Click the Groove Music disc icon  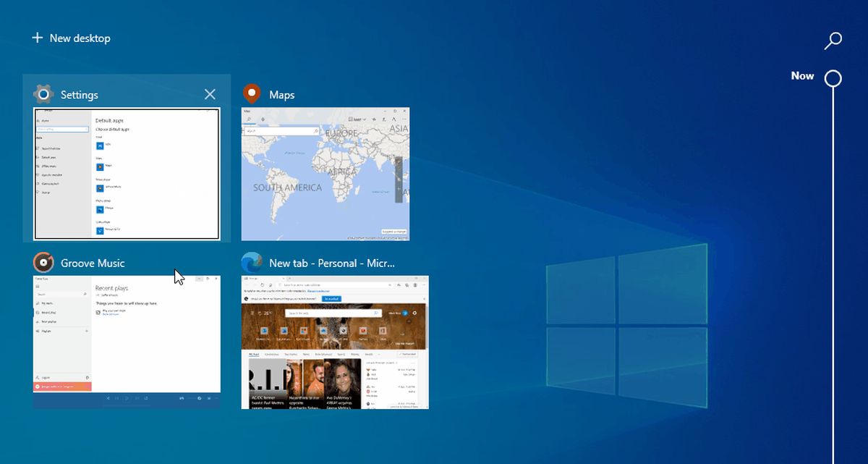tap(43, 263)
